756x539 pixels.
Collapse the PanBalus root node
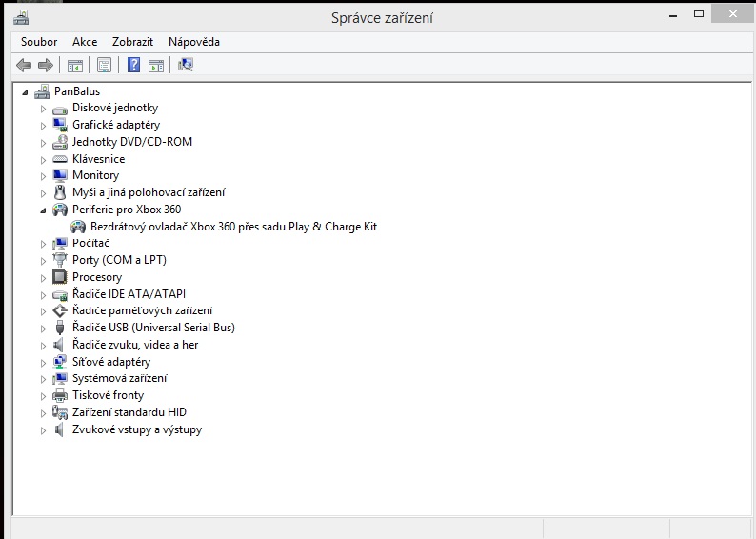tap(25, 92)
